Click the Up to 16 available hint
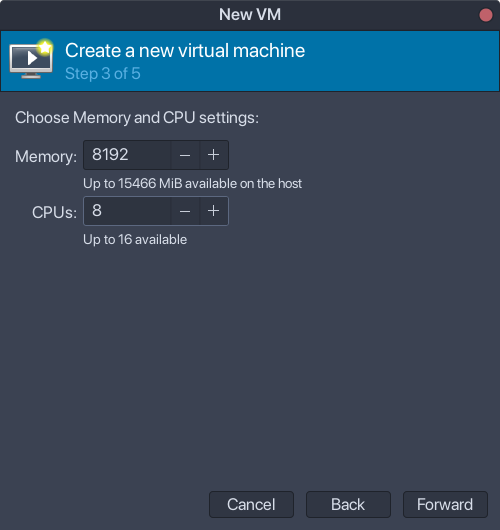This screenshot has height=530, width=500. [x=135, y=240]
